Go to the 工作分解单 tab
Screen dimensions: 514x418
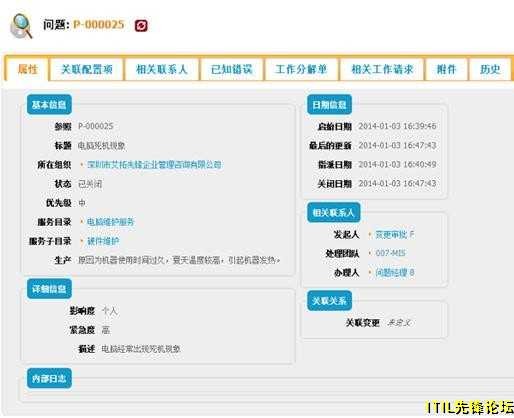click(x=301, y=69)
